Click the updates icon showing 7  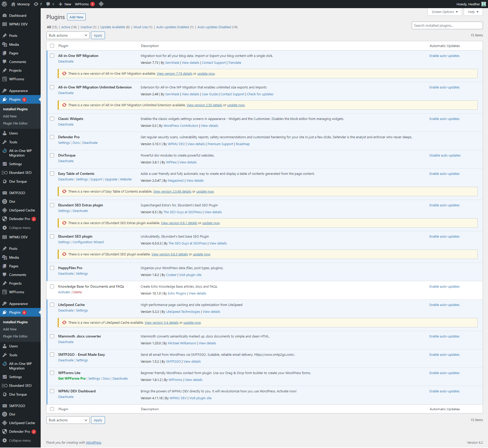pos(36,4)
